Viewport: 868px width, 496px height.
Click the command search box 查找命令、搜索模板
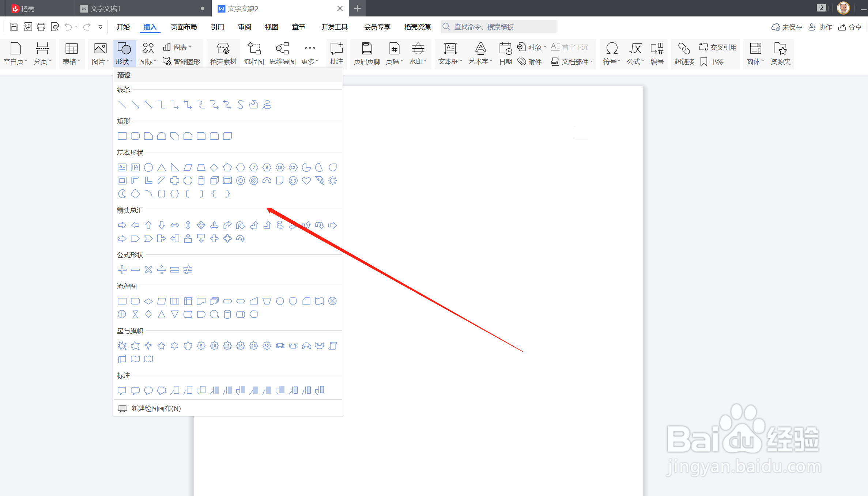tap(499, 27)
